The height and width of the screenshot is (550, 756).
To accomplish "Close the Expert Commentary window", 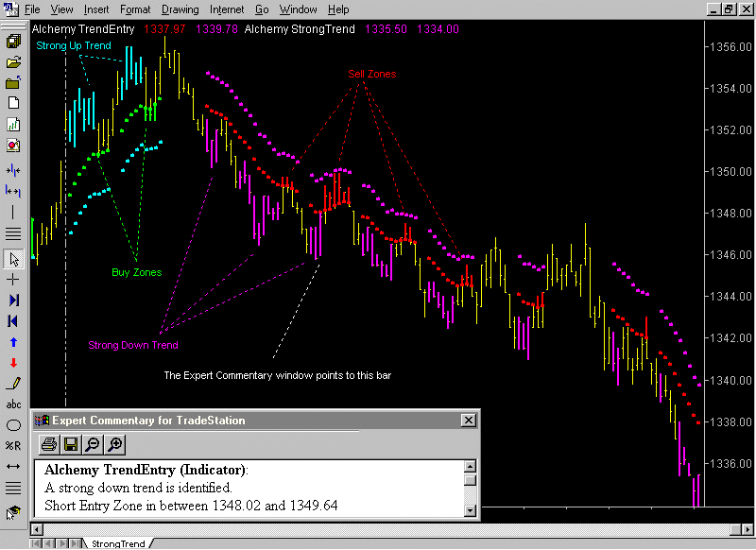I will click(x=468, y=421).
